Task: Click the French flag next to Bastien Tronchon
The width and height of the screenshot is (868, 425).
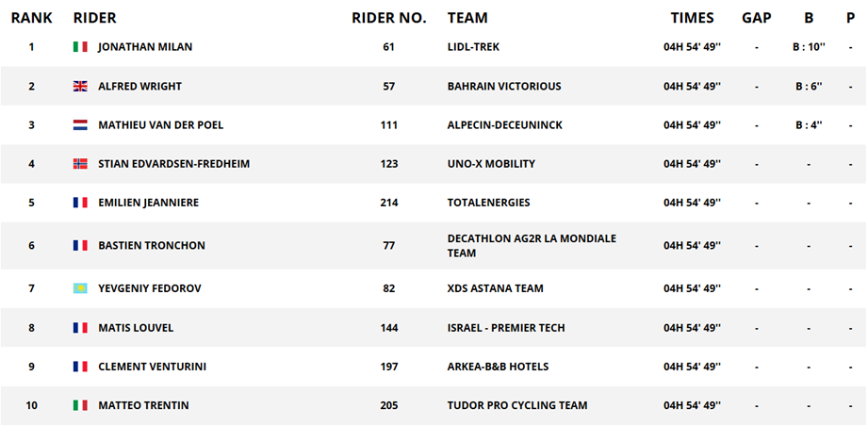Action: coord(80,245)
